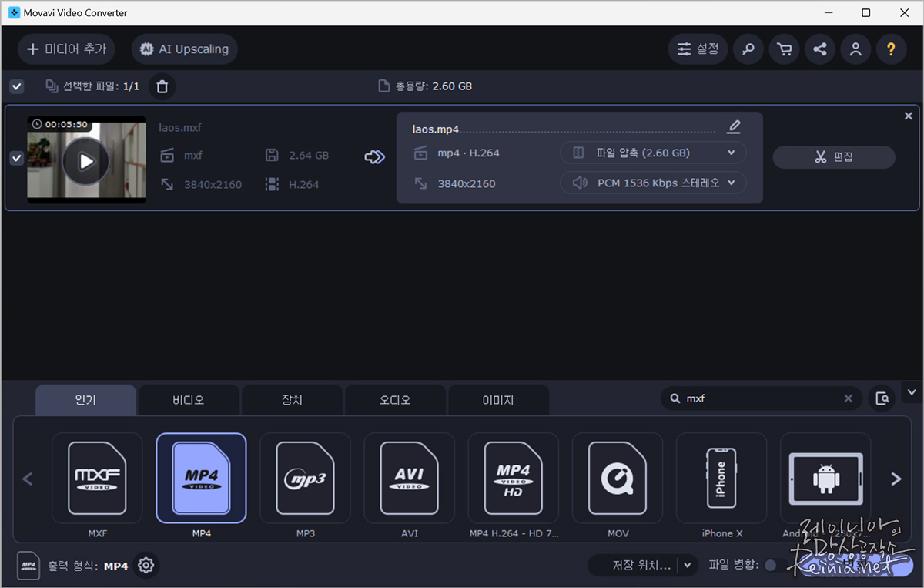The width and height of the screenshot is (924, 588).
Task: Click the laos.mxf source filename
Action: 180,127
